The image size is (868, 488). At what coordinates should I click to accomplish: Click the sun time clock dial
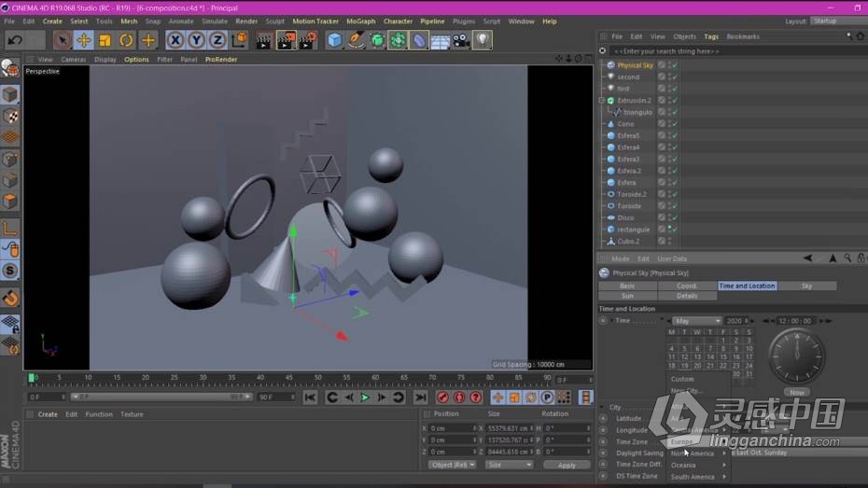[x=796, y=356]
